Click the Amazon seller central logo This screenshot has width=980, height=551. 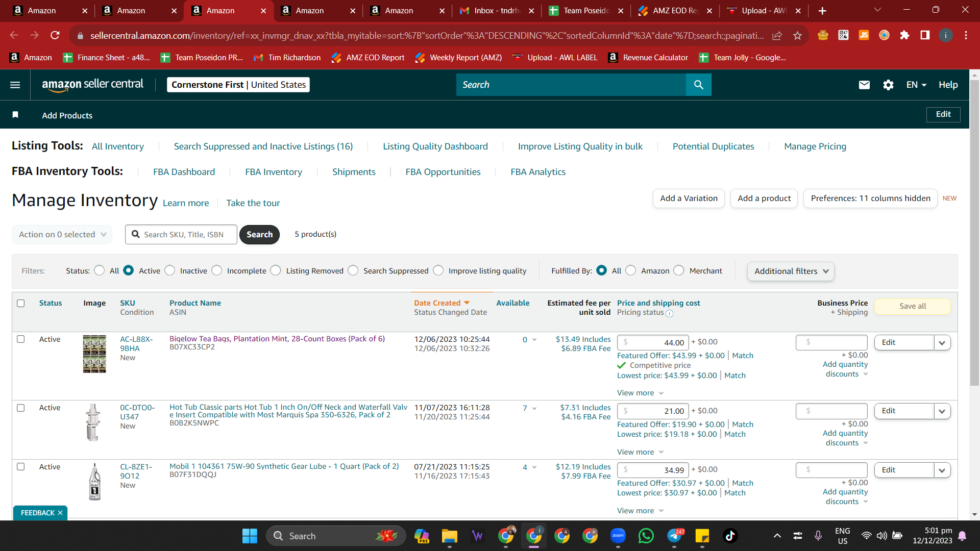point(92,85)
